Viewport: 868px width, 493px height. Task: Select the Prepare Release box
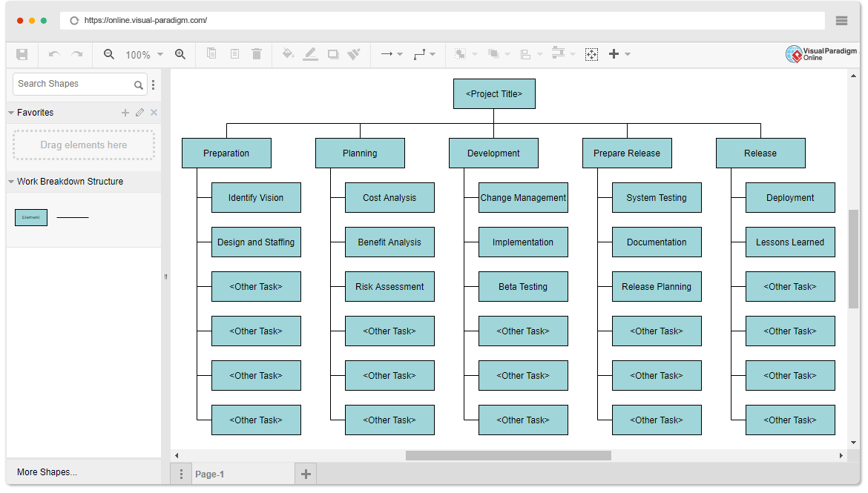click(627, 153)
